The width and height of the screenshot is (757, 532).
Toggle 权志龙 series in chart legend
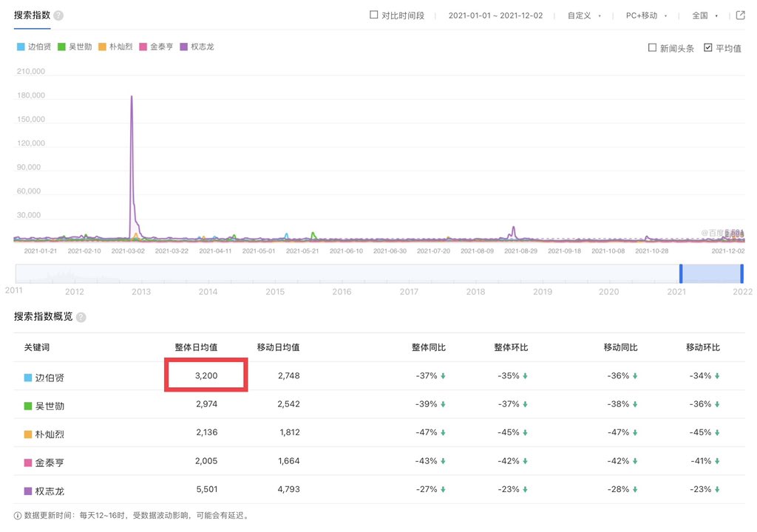pyautogui.click(x=197, y=47)
